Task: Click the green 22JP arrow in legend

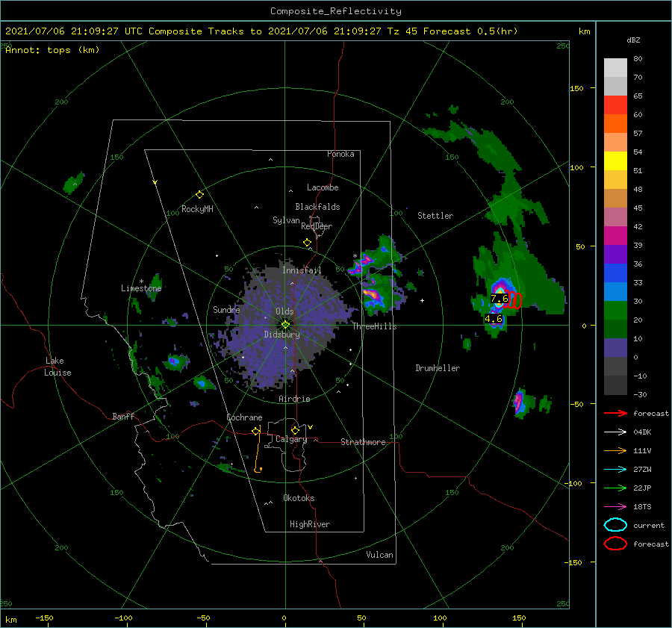Action: coord(615,488)
